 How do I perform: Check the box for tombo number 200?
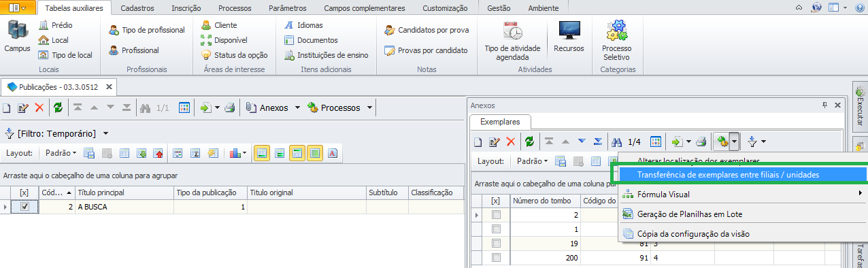(x=496, y=258)
